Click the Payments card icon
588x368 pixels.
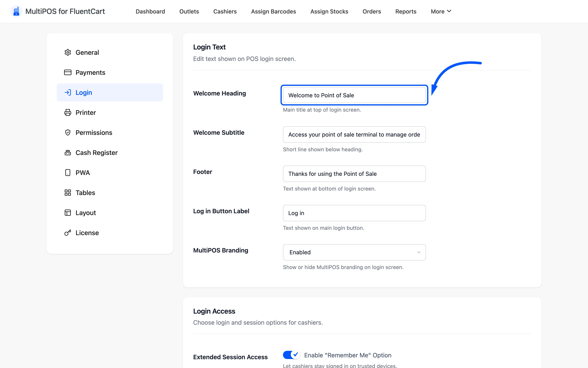[68, 72]
